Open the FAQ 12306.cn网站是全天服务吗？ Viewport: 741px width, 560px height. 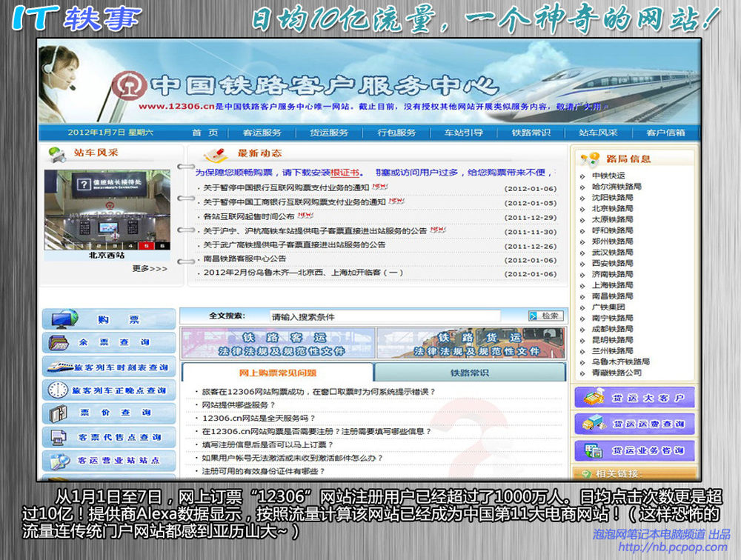pos(259,419)
